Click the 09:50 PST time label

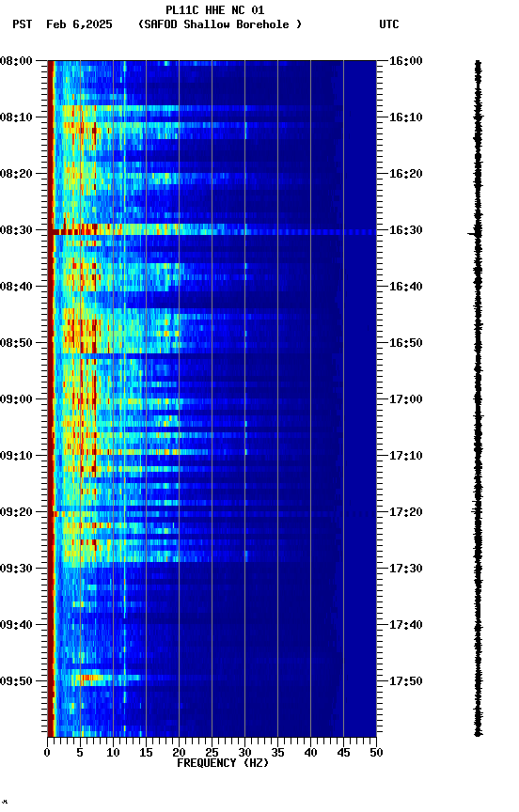tap(16, 681)
